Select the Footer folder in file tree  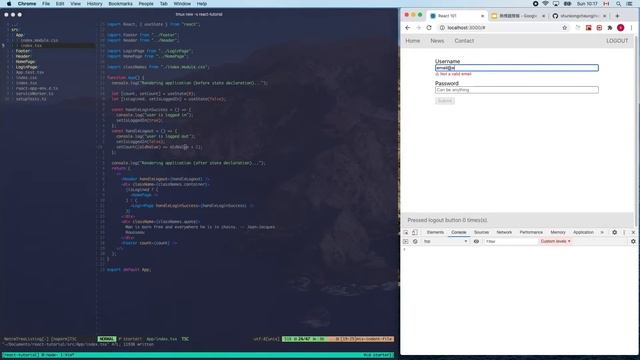click(23, 51)
